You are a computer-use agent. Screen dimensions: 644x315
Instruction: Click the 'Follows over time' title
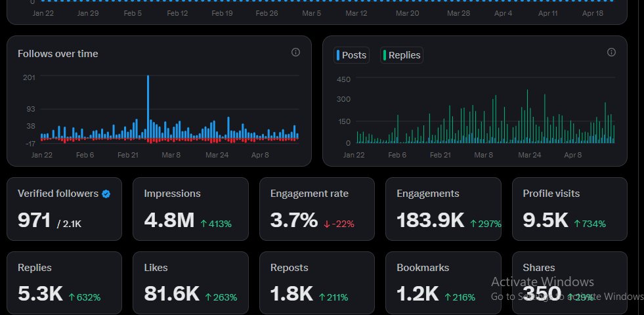click(58, 54)
